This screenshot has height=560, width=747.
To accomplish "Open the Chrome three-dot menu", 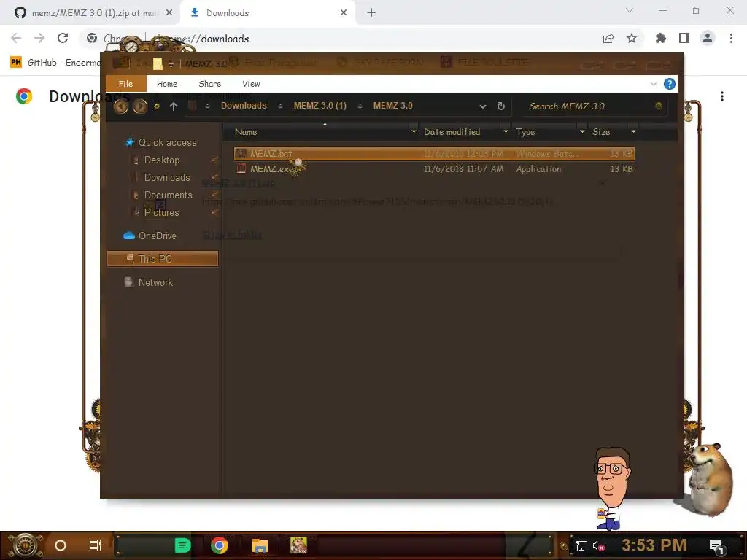I will pyautogui.click(x=731, y=39).
